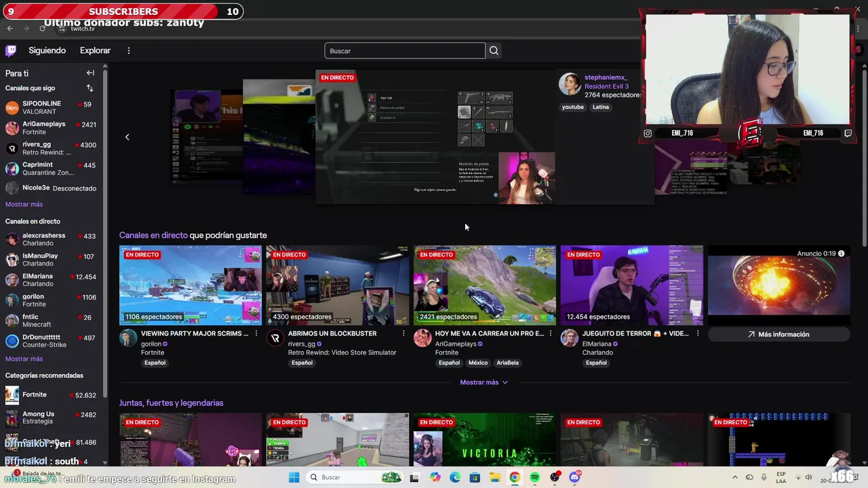Go to previous carousel stream
Image resolution: width=868 pixels, height=488 pixels.
127,137
